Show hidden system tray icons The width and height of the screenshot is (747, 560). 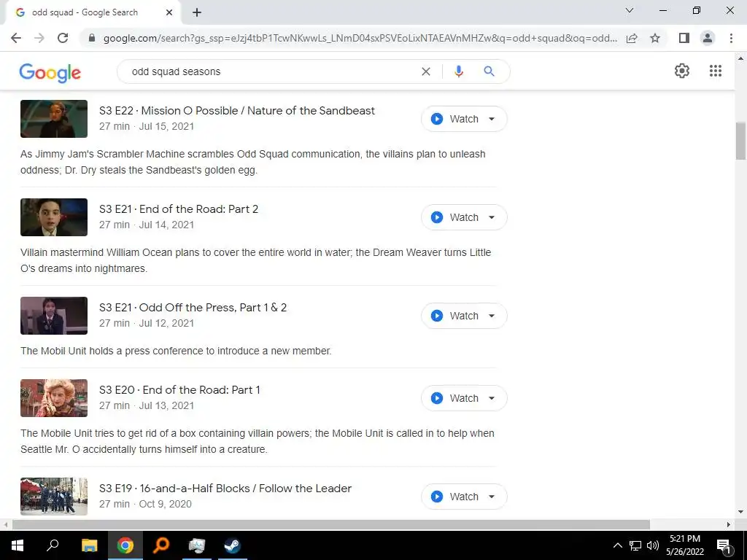(x=617, y=545)
